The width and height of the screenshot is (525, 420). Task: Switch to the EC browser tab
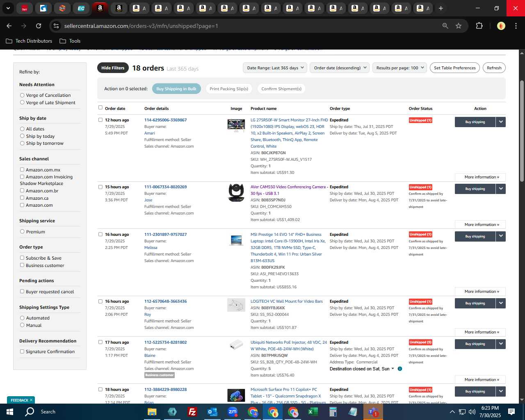(x=81, y=8)
